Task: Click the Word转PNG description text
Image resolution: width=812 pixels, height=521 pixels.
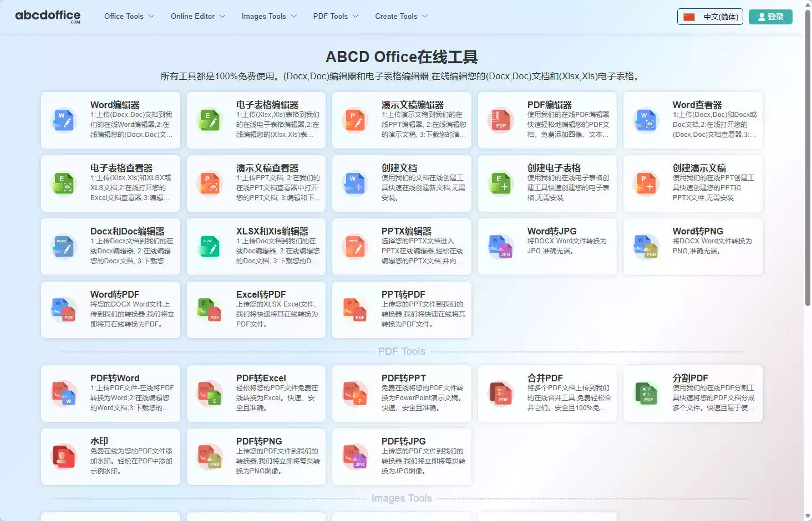Action: [712, 246]
